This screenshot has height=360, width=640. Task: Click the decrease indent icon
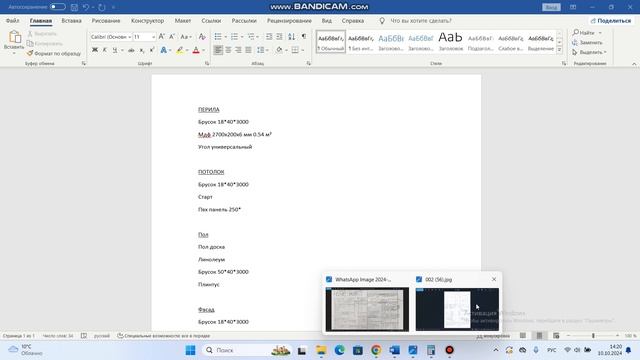pos(269,37)
